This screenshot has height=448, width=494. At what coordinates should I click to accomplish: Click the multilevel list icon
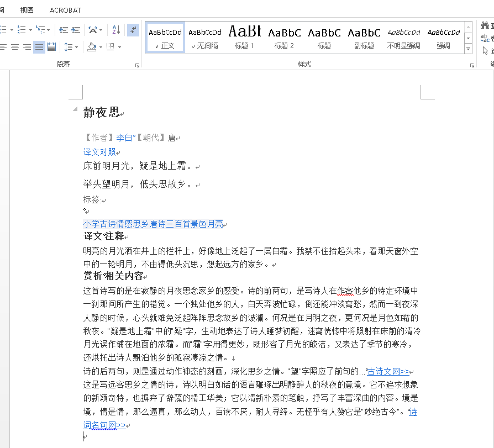coord(40,30)
